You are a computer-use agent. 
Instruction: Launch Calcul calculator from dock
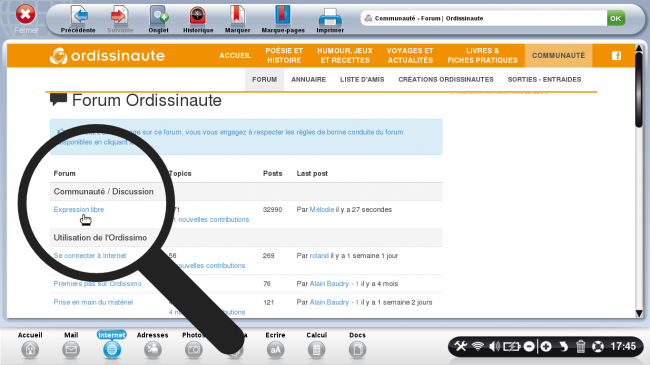coord(316,349)
